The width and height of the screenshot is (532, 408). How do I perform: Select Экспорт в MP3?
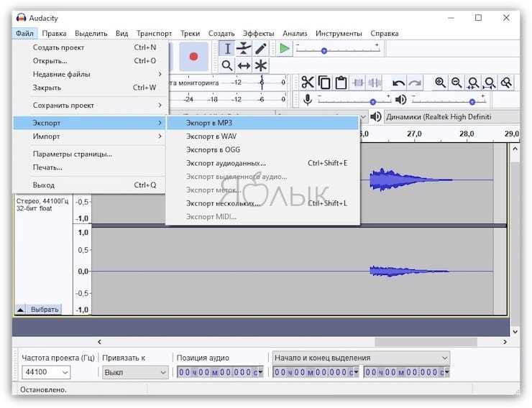tap(263, 123)
